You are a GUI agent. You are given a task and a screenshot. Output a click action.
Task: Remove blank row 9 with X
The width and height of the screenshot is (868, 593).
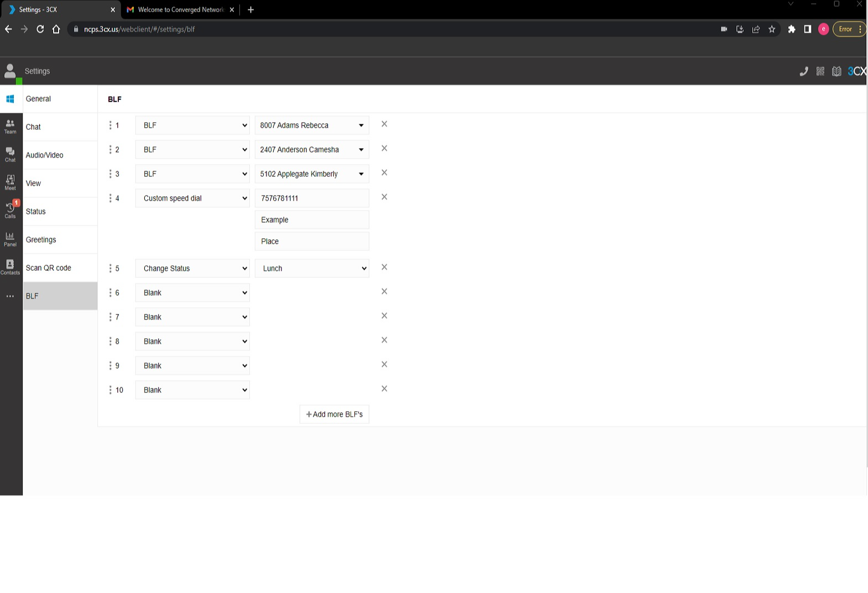tap(384, 365)
